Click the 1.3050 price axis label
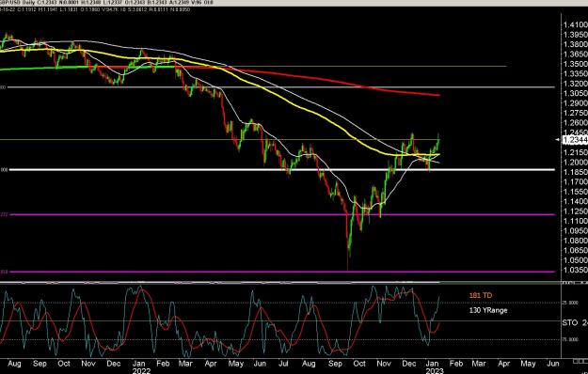 click(575, 93)
